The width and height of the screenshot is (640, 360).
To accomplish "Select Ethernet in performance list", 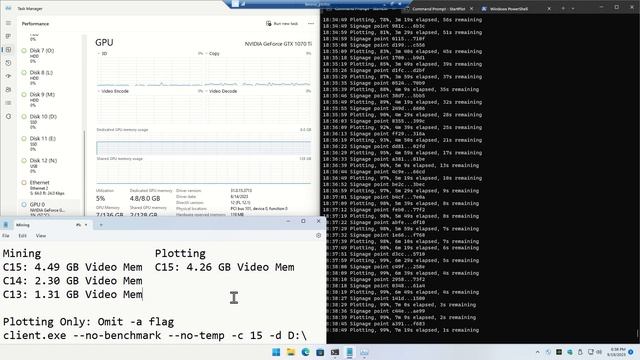I will click(50, 187).
